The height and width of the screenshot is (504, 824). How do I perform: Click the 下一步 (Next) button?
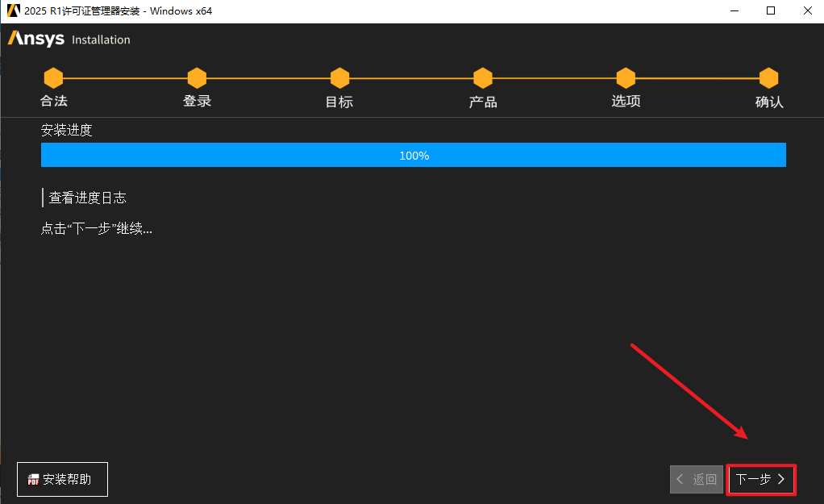pyautogui.click(x=761, y=479)
